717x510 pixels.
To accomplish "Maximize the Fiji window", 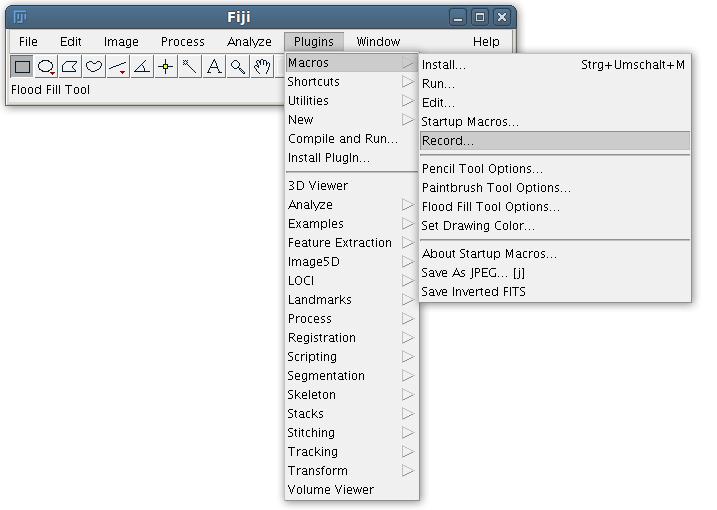I will [480, 17].
